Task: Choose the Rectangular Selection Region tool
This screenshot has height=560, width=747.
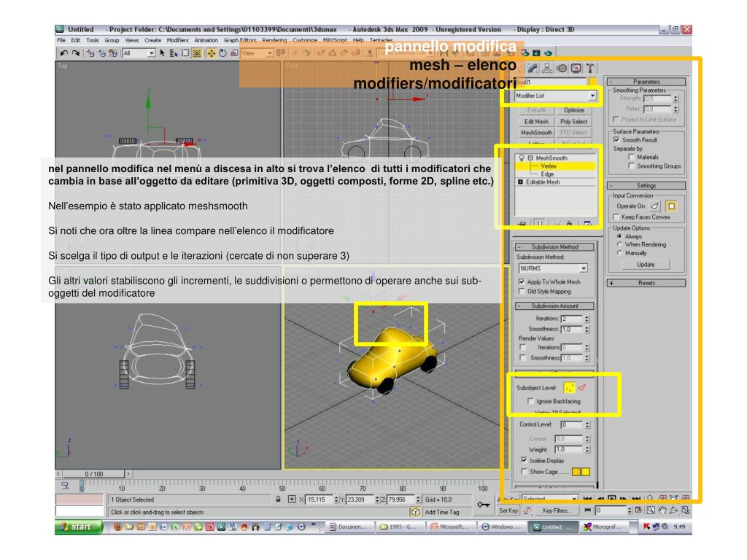Action: pyautogui.click(x=185, y=53)
